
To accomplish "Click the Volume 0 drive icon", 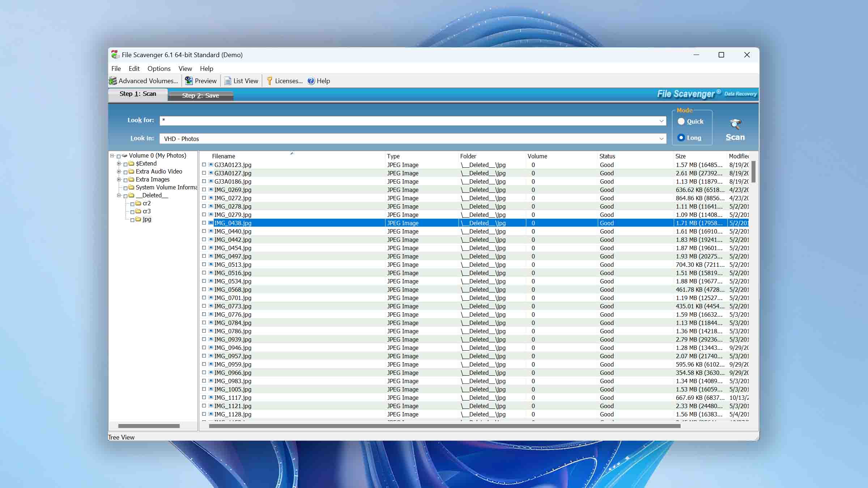I will coord(124,156).
